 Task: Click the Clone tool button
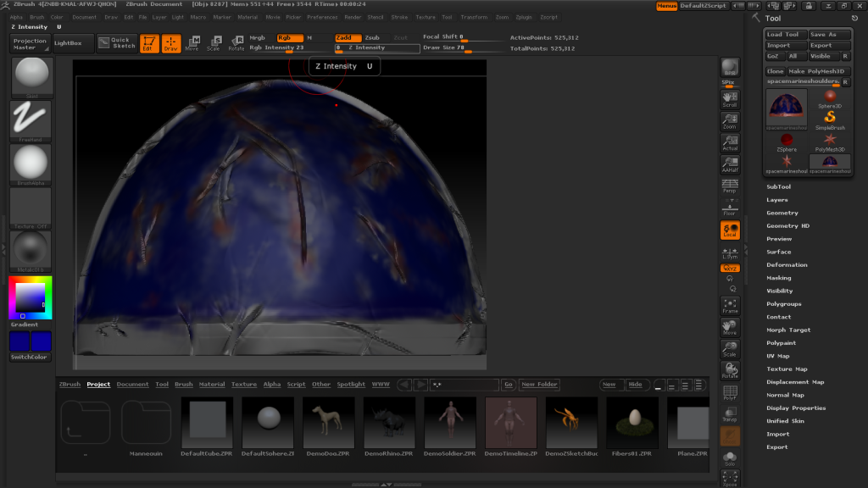coord(775,71)
